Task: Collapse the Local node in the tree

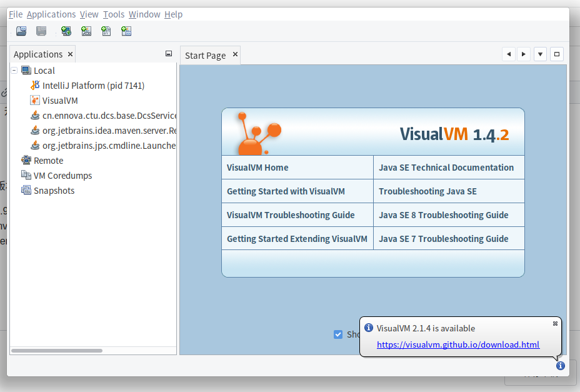Action: (14, 70)
